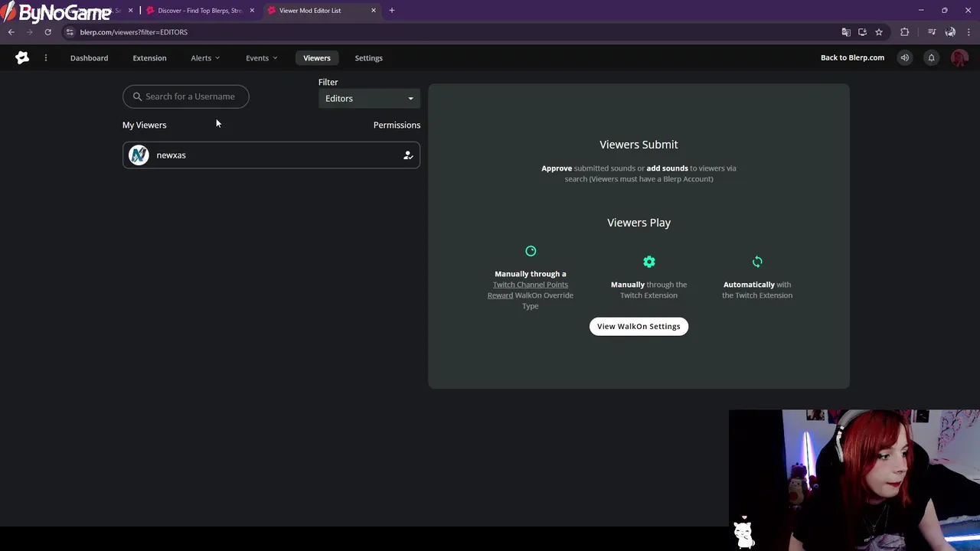Click the My Viewers heading
Image resolution: width=980 pixels, height=551 pixels.
tap(144, 125)
